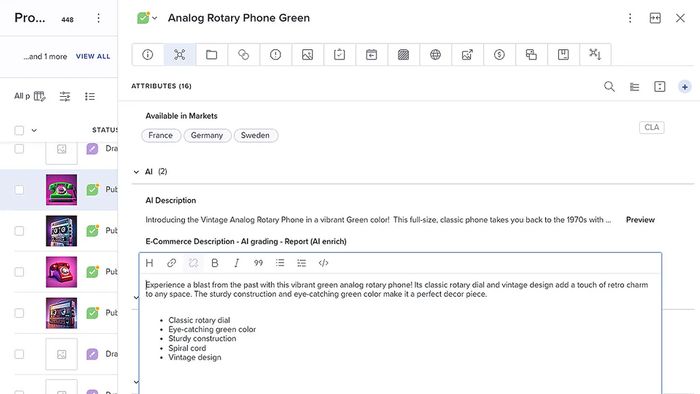
Task: Click the STATUS column header
Action: tap(104, 130)
